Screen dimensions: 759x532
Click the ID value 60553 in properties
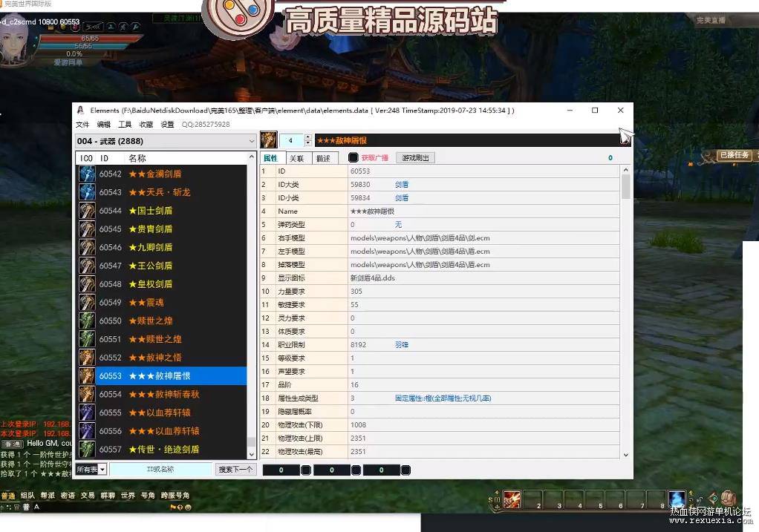click(360, 171)
